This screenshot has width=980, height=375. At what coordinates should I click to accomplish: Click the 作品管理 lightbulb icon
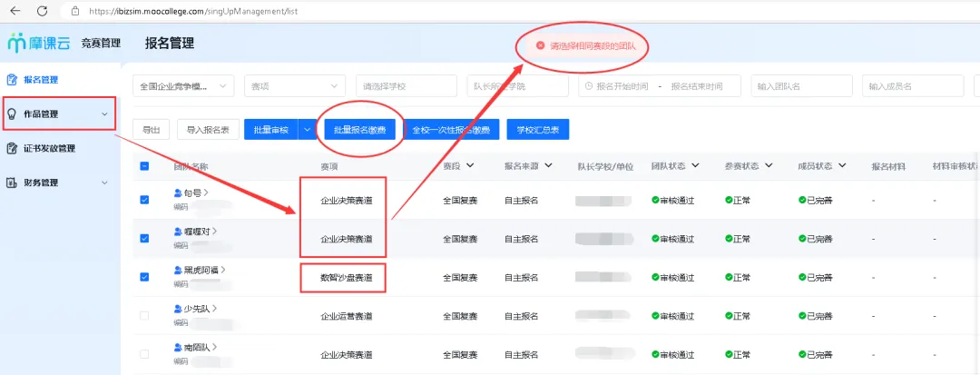(12, 114)
